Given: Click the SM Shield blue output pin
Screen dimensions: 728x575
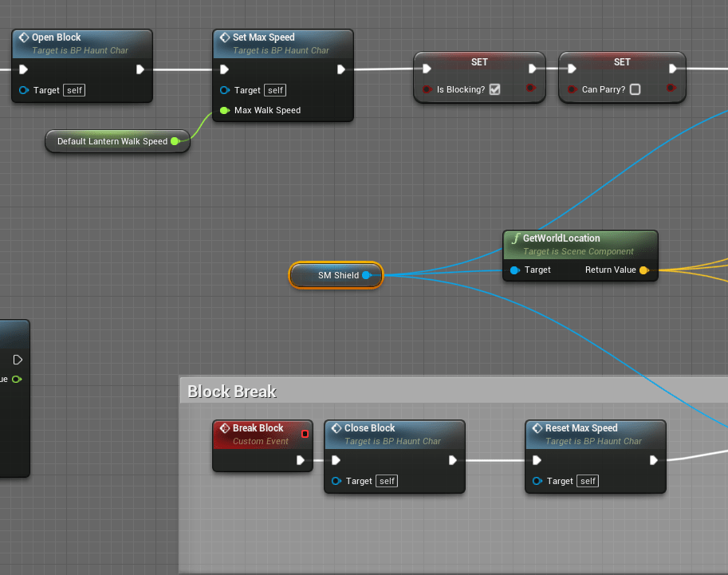Looking at the screenshot, I should pyautogui.click(x=366, y=275).
